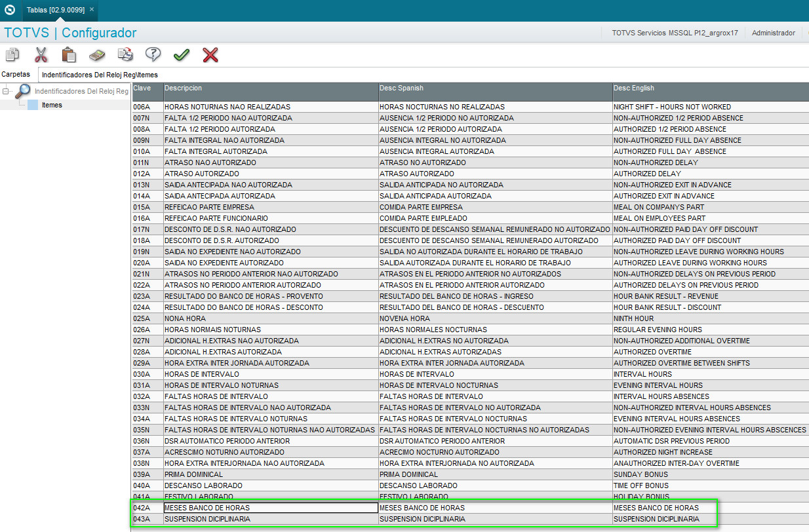The height and width of the screenshot is (532, 809).
Task: Select the 043A key cell
Action: [x=148, y=519]
